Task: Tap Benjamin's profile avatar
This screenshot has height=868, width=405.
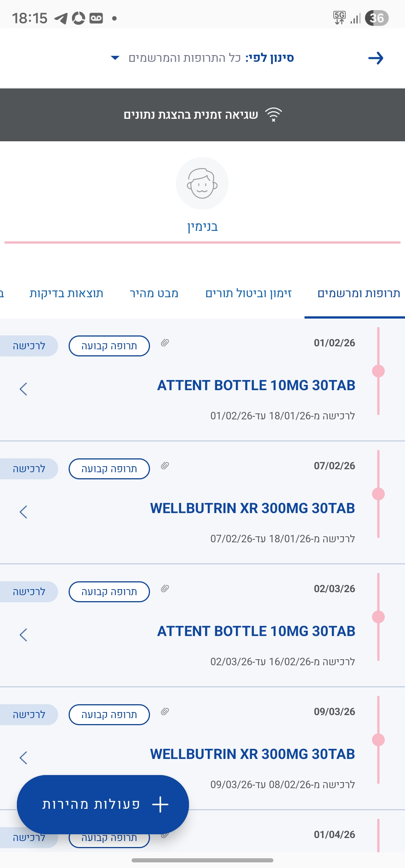Action: pyautogui.click(x=202, y=183)
